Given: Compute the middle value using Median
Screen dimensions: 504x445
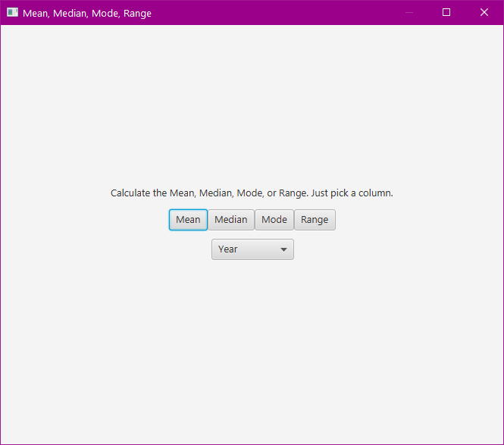Looking at the screenshot, I should 231,220.
